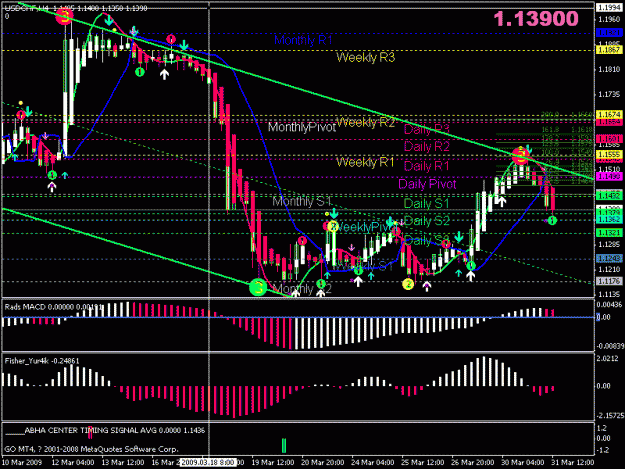Click the white 1.1994 price tag atop the axis
The width and height of the screenshot is (625, 469).
609,7
